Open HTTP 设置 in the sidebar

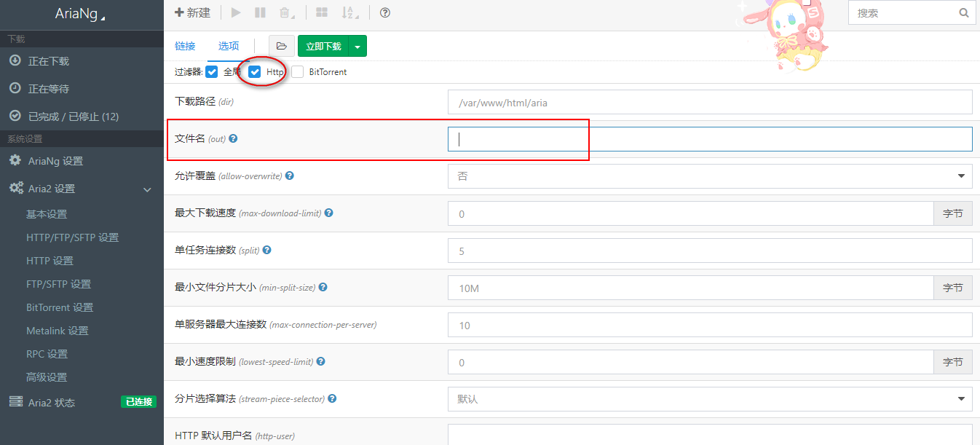coord(50,261)
